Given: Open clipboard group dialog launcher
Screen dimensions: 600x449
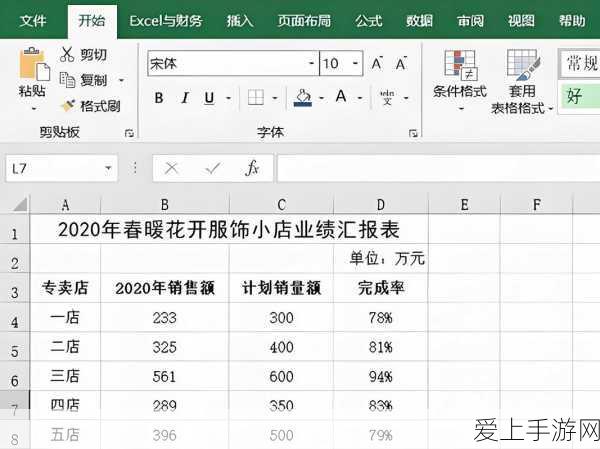Looking at the screenshot, I should 129,133.
